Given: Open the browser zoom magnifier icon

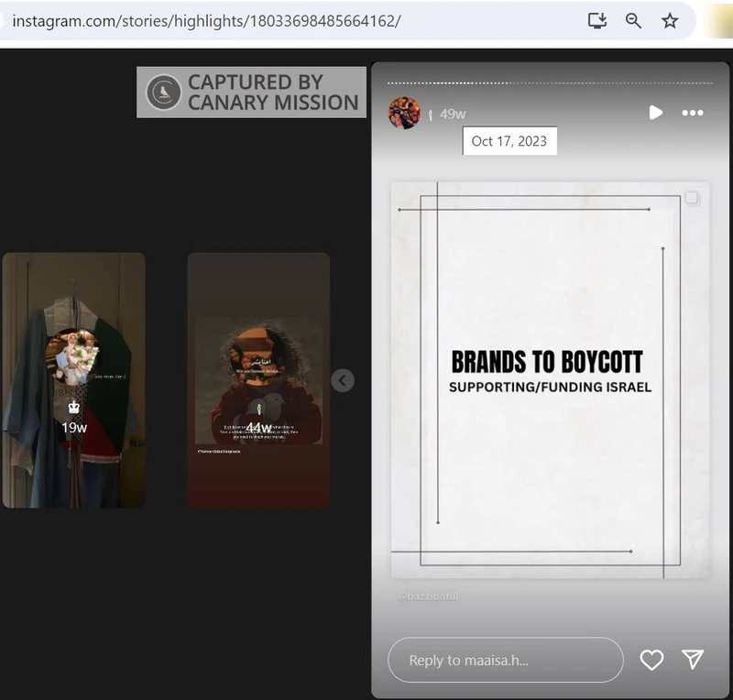Looking at the screenshot, I should 633,20.
